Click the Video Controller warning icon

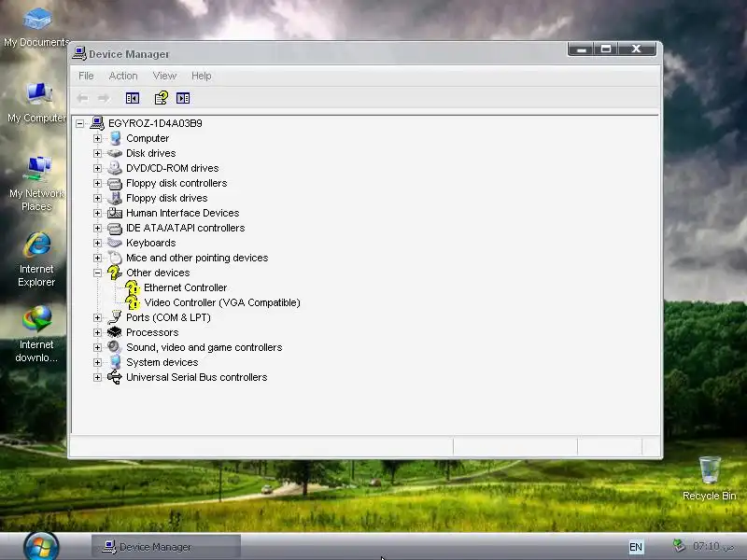(133, 302)
